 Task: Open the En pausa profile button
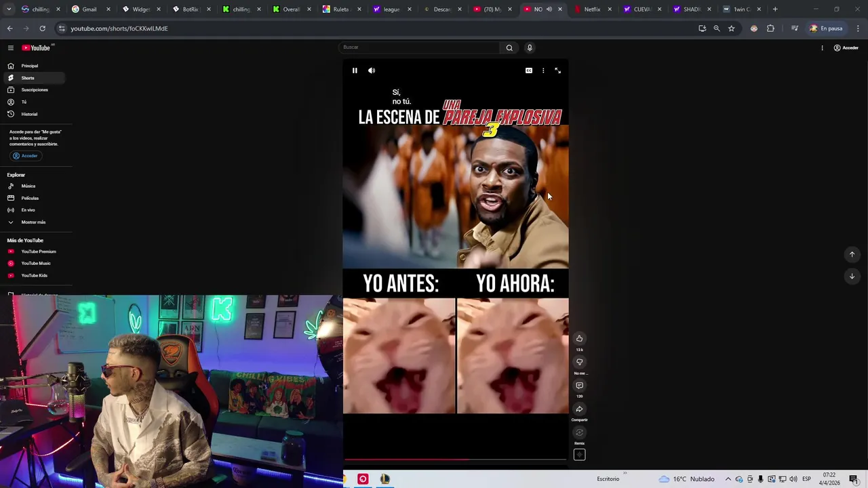point(826,28)
